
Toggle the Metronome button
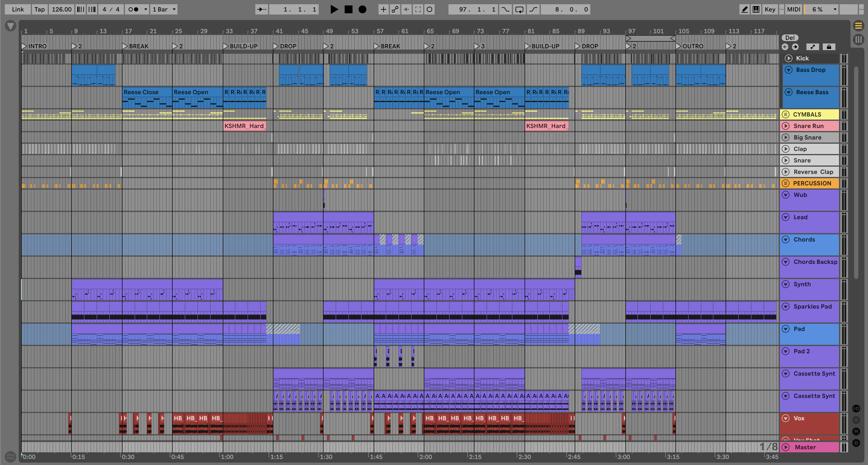(134, 9)
